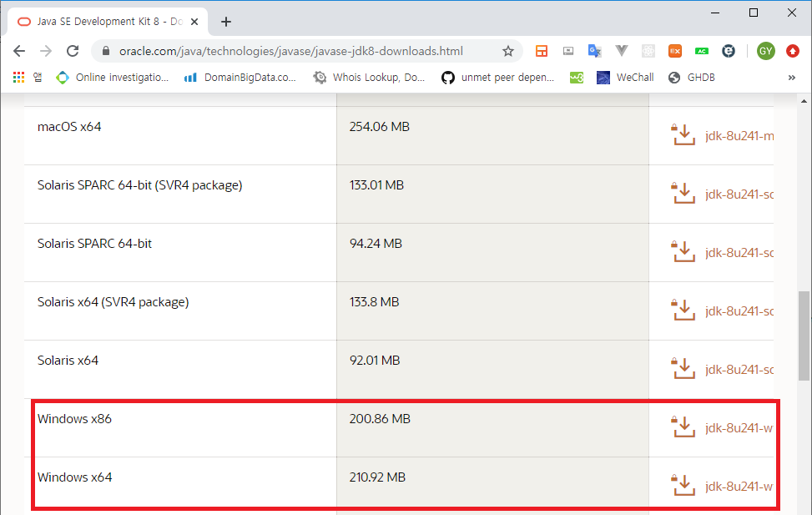812x515 pixels.
Task: Select the macOS x64 row label
Action: point(69,126)
